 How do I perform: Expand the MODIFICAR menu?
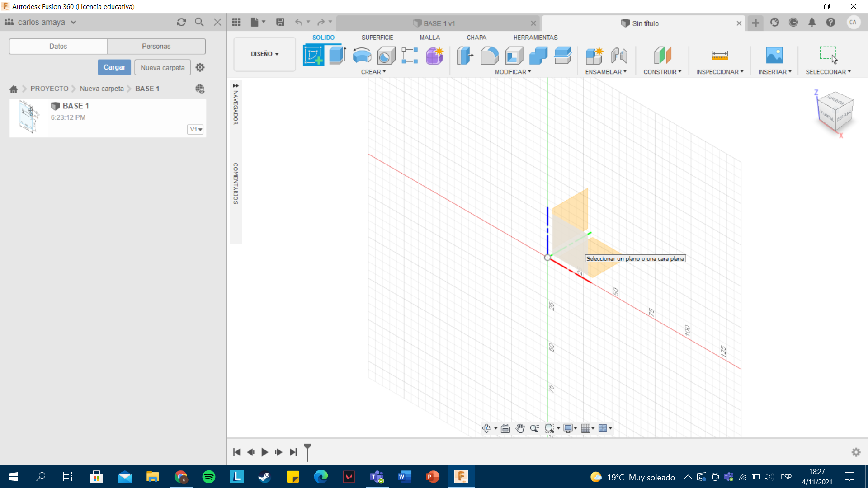tap(513, 72)
